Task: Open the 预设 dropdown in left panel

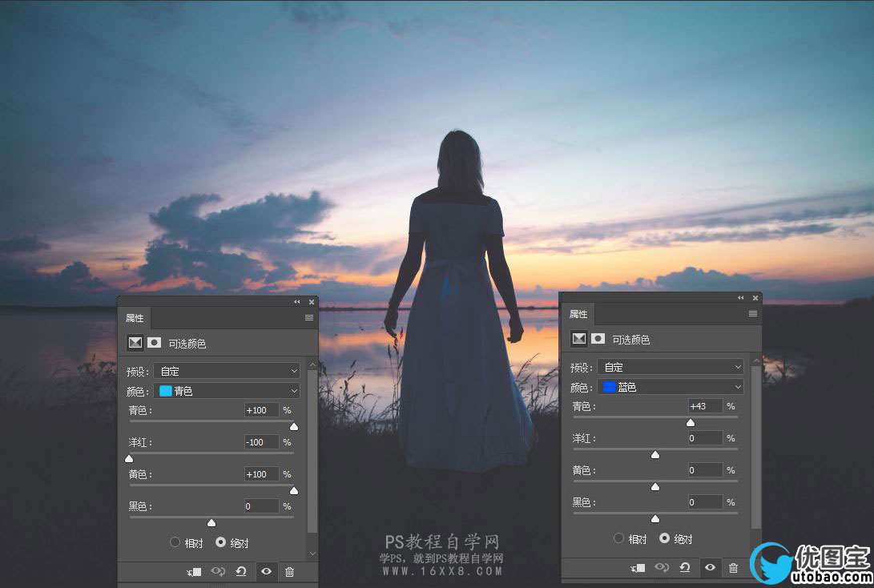Action: 228,371
